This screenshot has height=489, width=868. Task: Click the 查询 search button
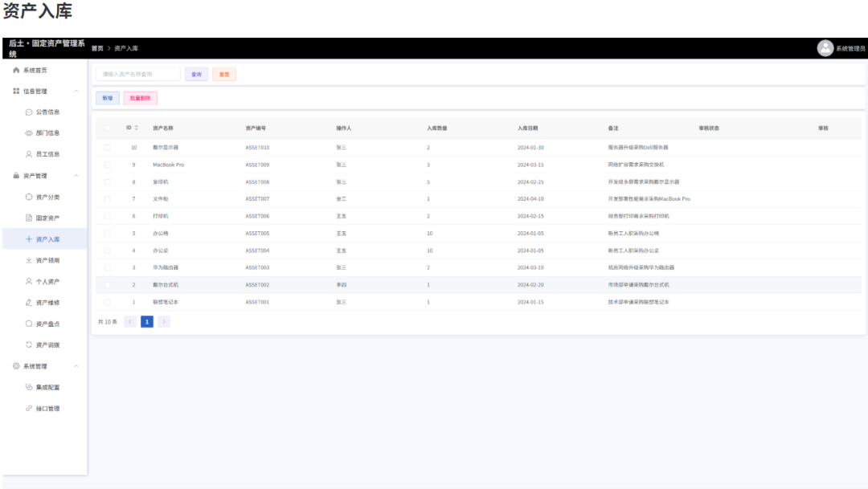(x=197, y=74)
